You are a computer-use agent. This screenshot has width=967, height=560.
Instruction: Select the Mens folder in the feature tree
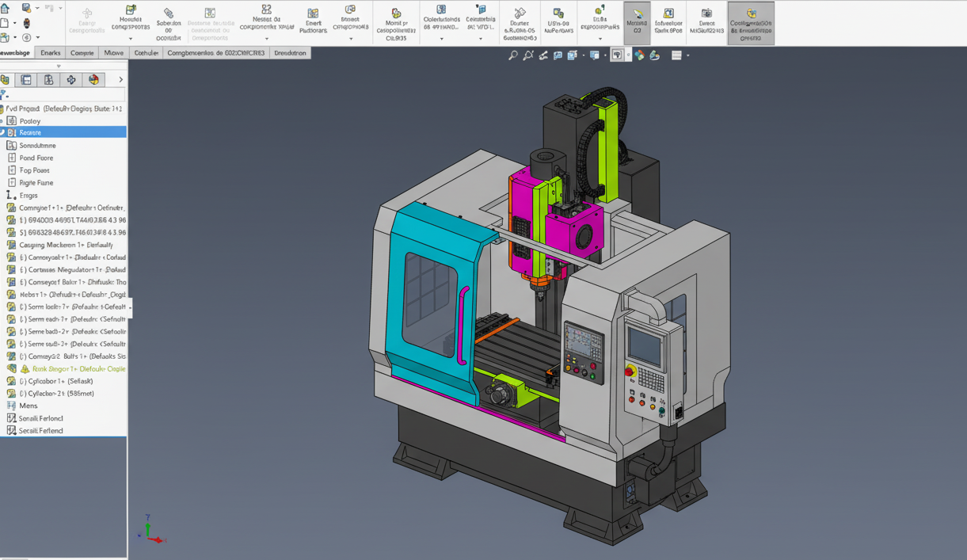(28, 406)
